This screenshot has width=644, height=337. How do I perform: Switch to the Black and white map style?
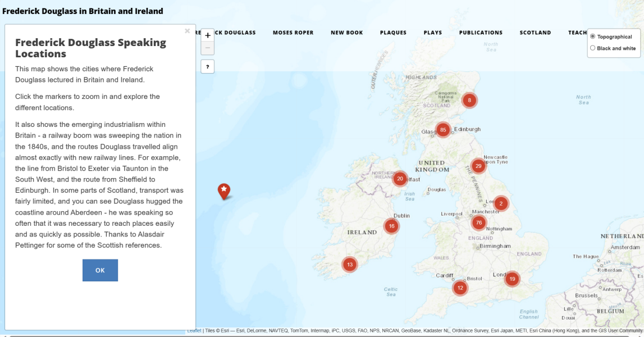click(x=593, y=48)
